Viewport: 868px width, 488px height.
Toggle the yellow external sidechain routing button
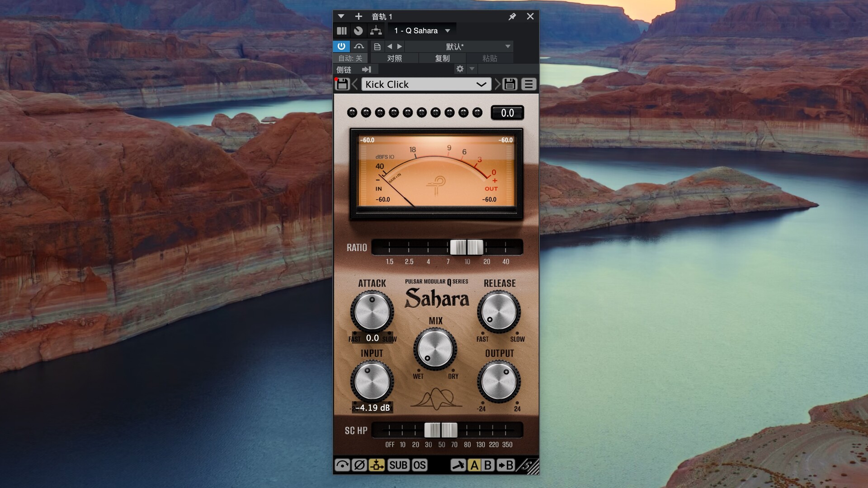(x=377, y=465)
